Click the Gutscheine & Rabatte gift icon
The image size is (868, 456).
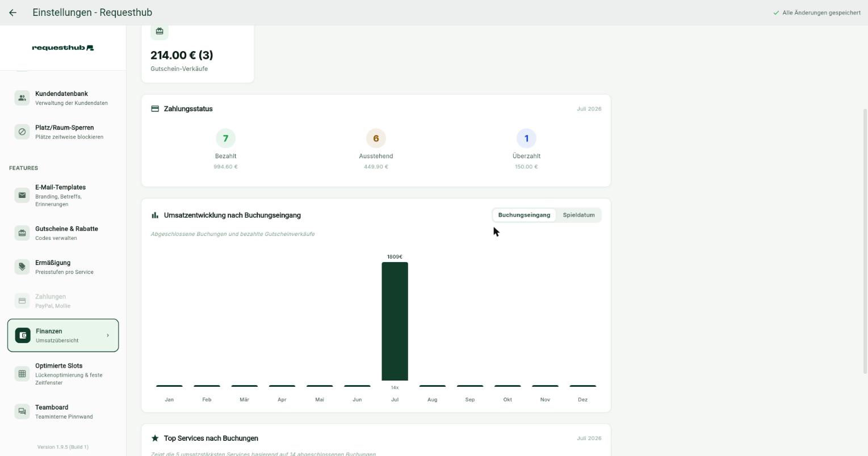click(x=22, y=233)
